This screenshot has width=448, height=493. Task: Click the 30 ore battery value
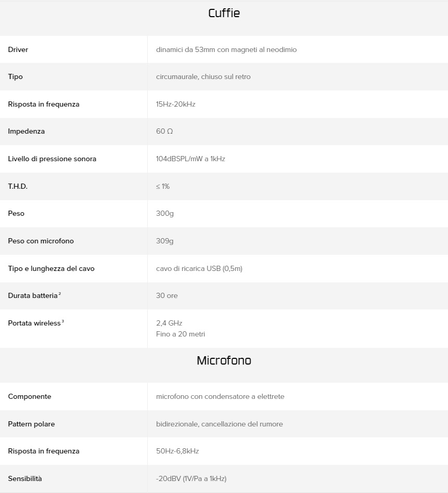[167, 296]
